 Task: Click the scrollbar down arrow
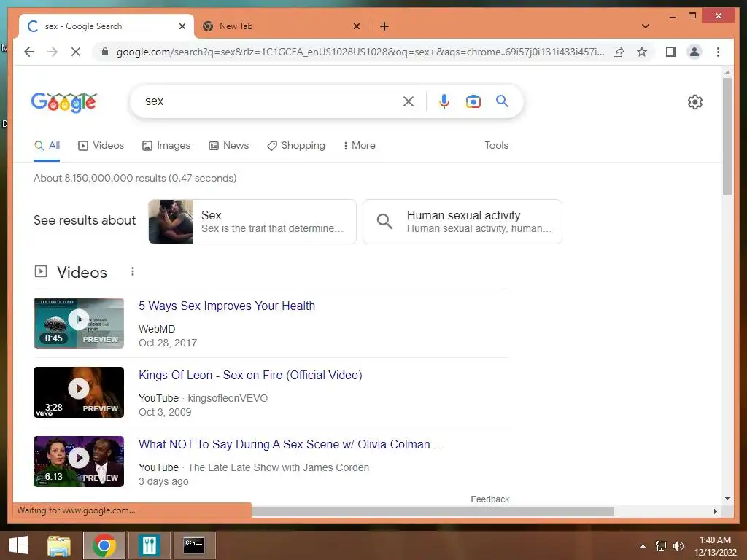[x=727, y=499]
